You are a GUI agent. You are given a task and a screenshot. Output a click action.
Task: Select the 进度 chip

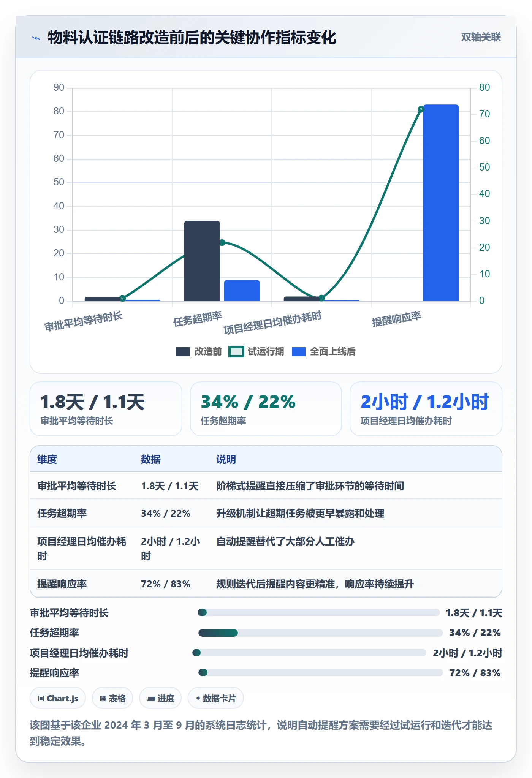tap(160, 698)
